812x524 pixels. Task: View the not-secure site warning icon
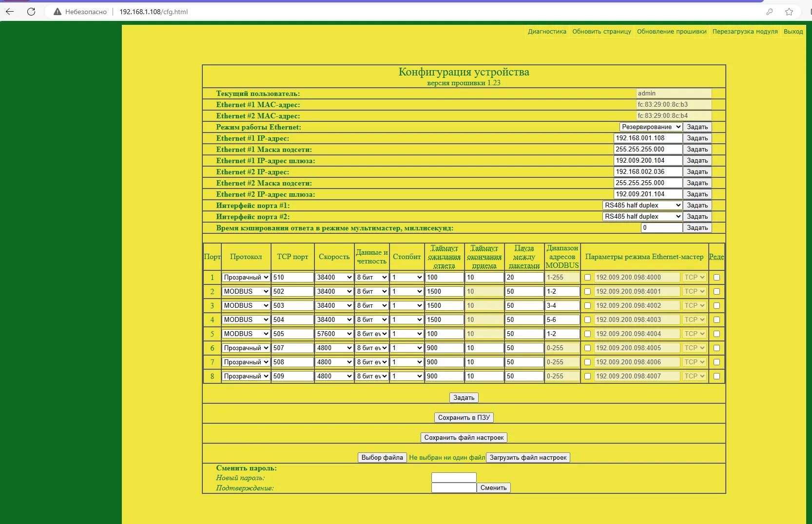click(x=58, y=12)
